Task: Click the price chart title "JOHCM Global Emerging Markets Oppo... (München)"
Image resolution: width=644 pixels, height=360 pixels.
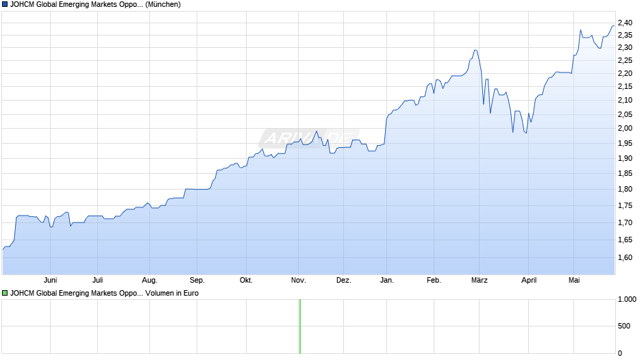Action: coord(95,5)
